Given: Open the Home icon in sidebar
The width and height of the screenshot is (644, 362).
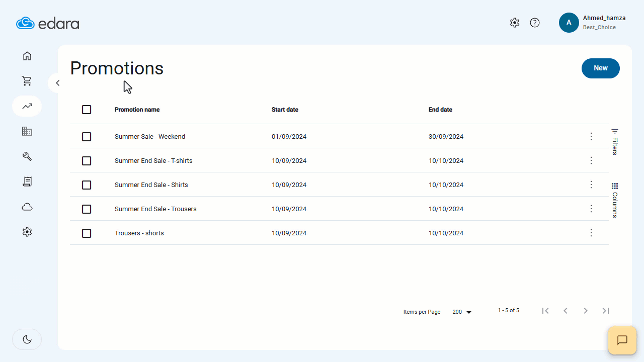Looking at the screenshot, I should [27, 56].
